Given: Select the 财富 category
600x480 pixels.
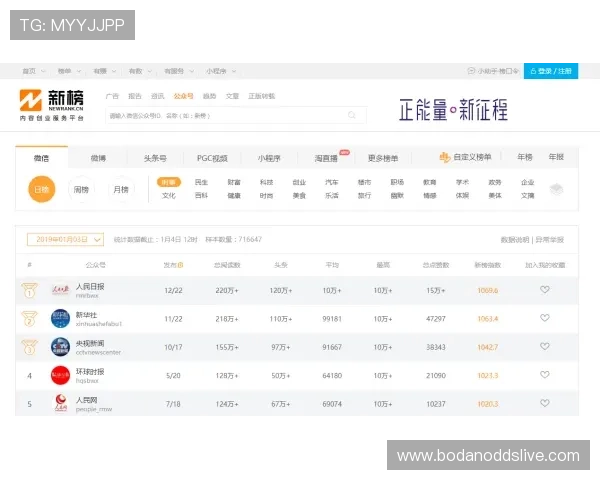Looking at the screenshot, I should click(x=234, y=182).
